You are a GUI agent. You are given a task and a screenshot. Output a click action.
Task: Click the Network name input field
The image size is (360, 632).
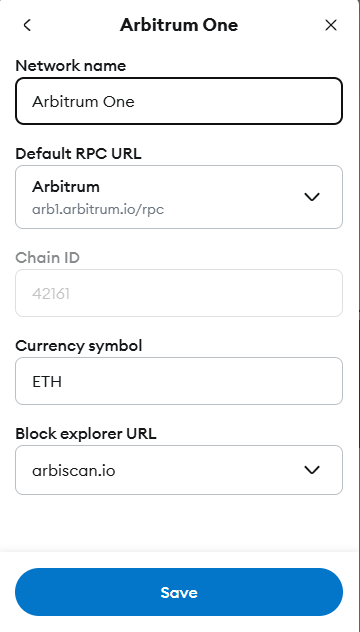pos(179,101)
